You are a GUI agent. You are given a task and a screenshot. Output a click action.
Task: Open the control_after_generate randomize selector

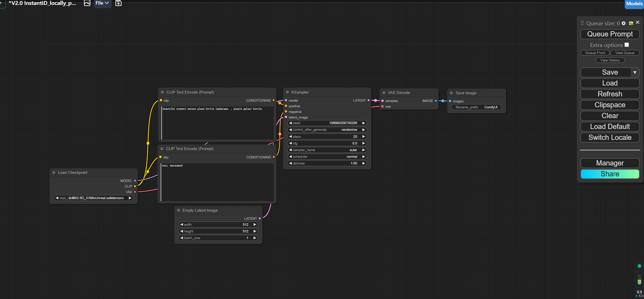(327, 130)
